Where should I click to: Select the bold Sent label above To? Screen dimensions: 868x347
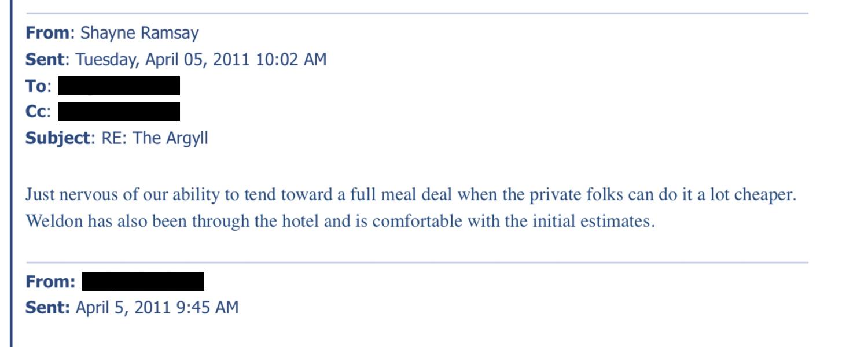click(x=46, y=60)
